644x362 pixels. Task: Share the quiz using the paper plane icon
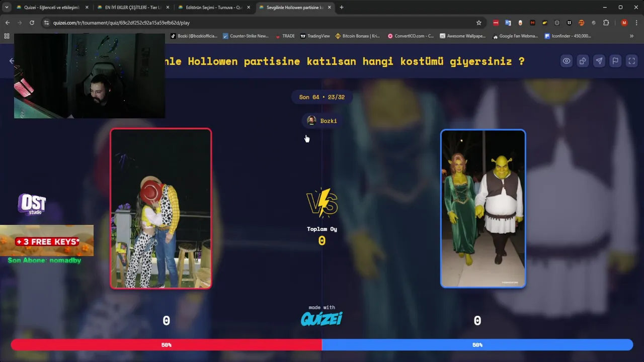pos(599,61)
